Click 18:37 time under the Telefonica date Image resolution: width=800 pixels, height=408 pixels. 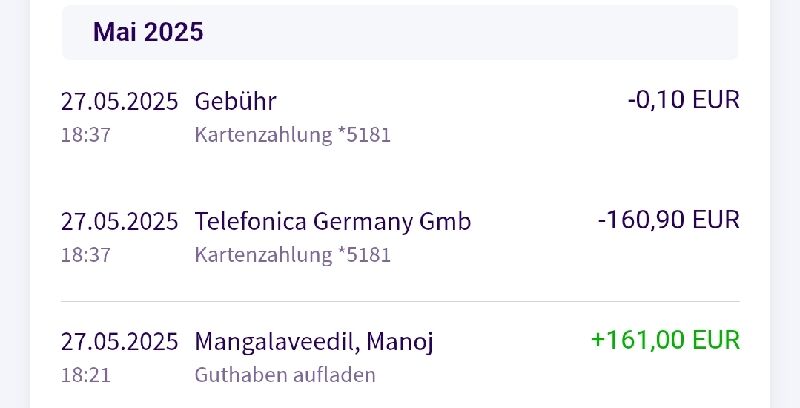point(86,255)
